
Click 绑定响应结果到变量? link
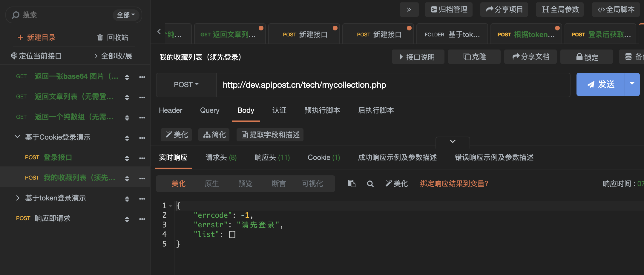(454, 184)
